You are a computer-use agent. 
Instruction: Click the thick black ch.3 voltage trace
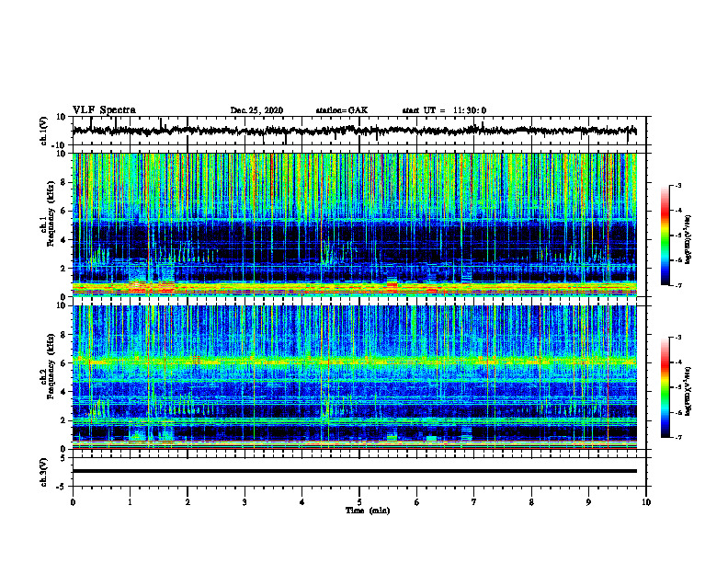tap(354, 471)
